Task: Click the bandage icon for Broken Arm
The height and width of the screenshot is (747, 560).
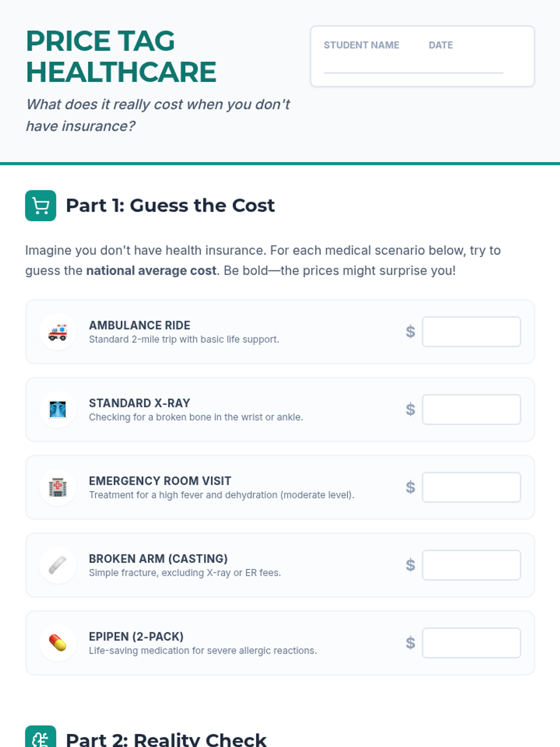Action: [58, 565]
